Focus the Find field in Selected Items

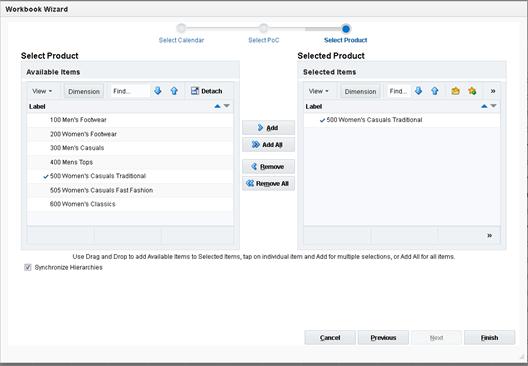point(399,91)
